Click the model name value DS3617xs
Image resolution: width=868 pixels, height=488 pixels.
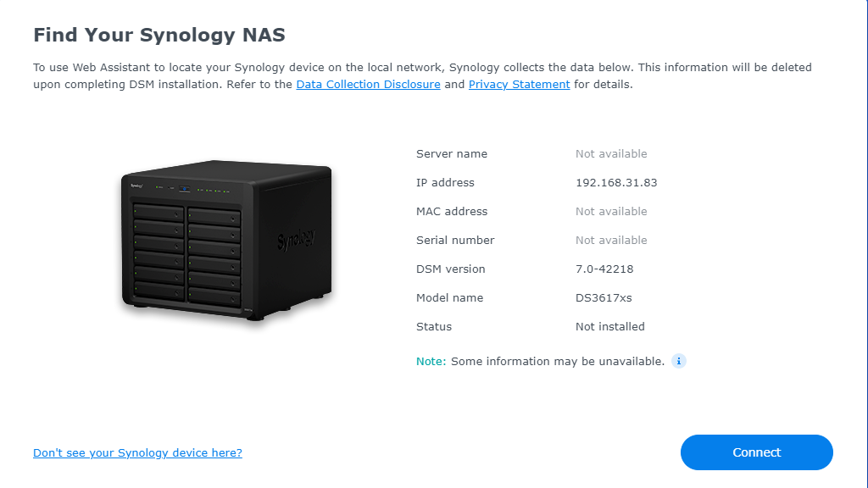pyautogui.click(x=604, y=298)
